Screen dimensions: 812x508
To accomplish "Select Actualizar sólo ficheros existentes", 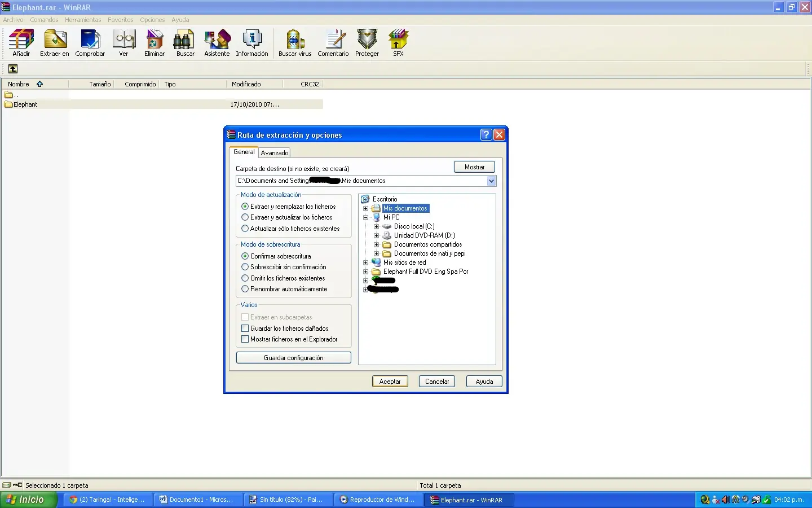I will pos(290,229).
